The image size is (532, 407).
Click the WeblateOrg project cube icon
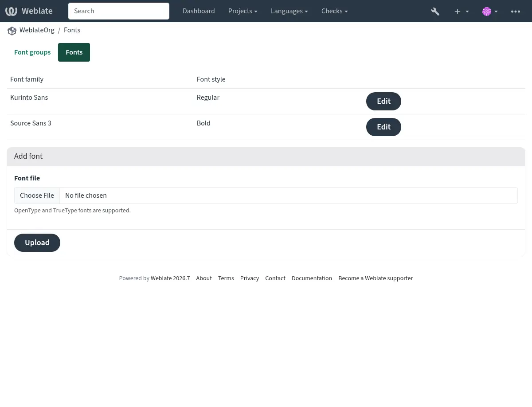click(x=12, y=31)
